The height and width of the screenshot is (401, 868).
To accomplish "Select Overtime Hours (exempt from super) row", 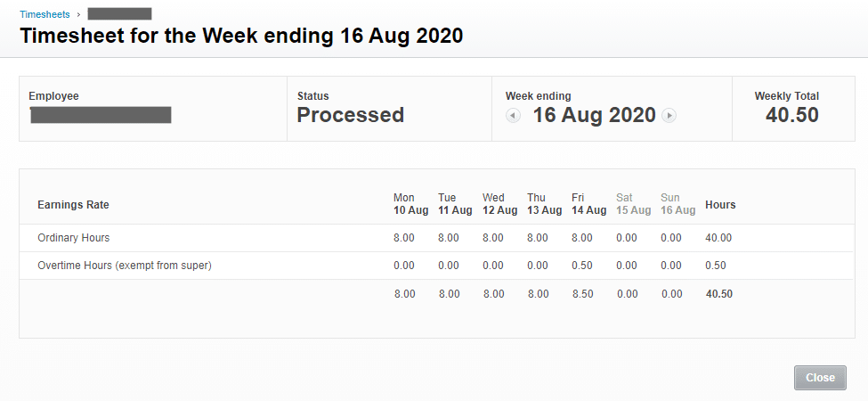I will click(x=124, y=266).
